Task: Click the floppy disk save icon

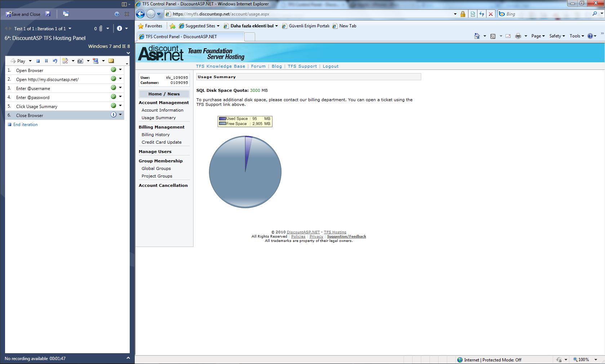Action: pos(48,14)
